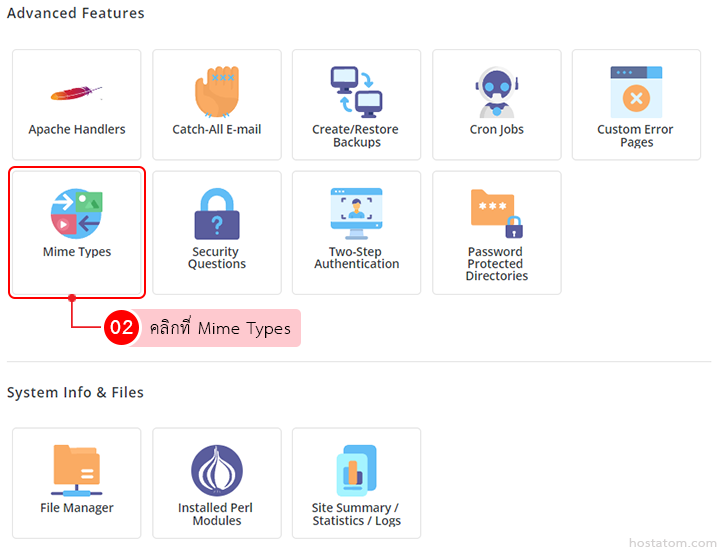Select the "Cron Jobs" text link

point(497,130)
